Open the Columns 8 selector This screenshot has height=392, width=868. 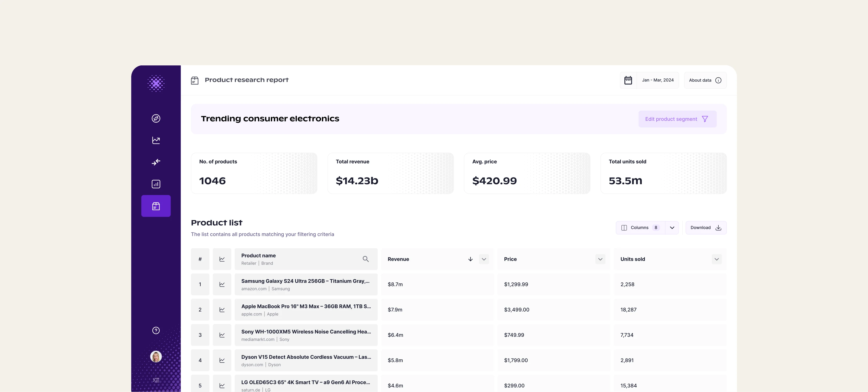click(640, 228)
